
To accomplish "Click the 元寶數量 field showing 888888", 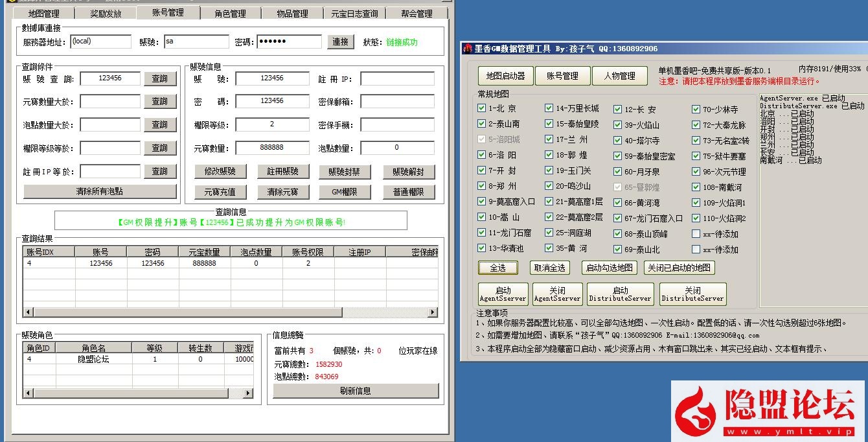I will (x=272, y=148).
